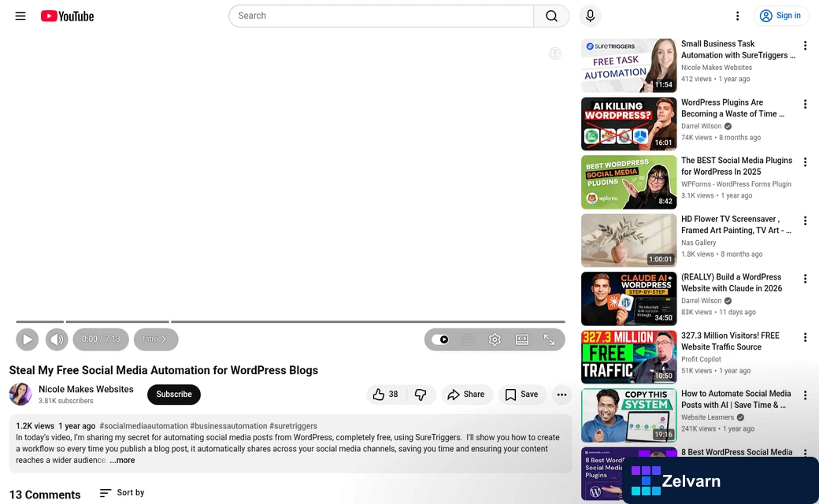Viewport: 819px width, 504px height.
Task: Click the search magnifier button
Action: pos(551,16)
